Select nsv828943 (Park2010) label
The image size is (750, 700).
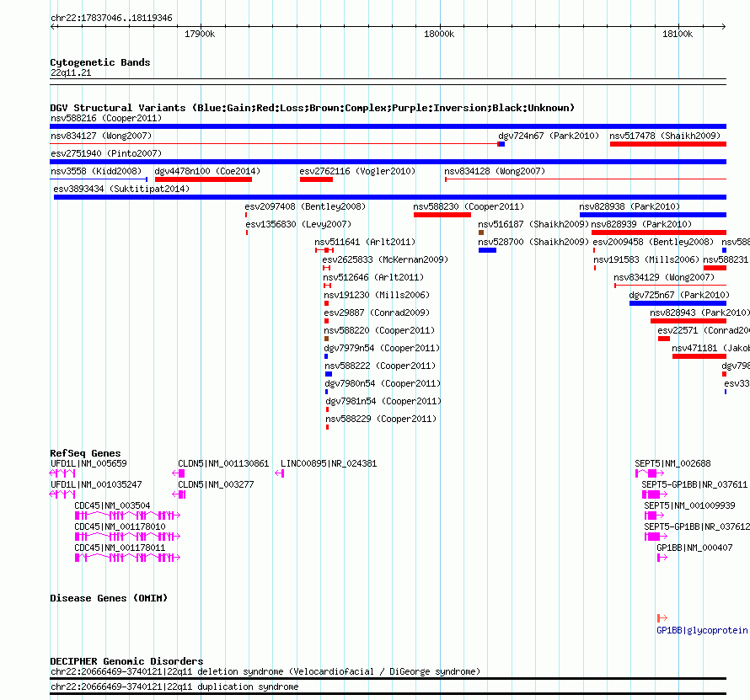click(699, 313)
